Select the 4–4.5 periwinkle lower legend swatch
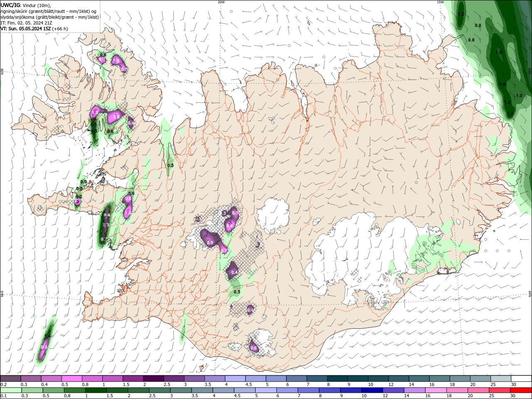 223,390
